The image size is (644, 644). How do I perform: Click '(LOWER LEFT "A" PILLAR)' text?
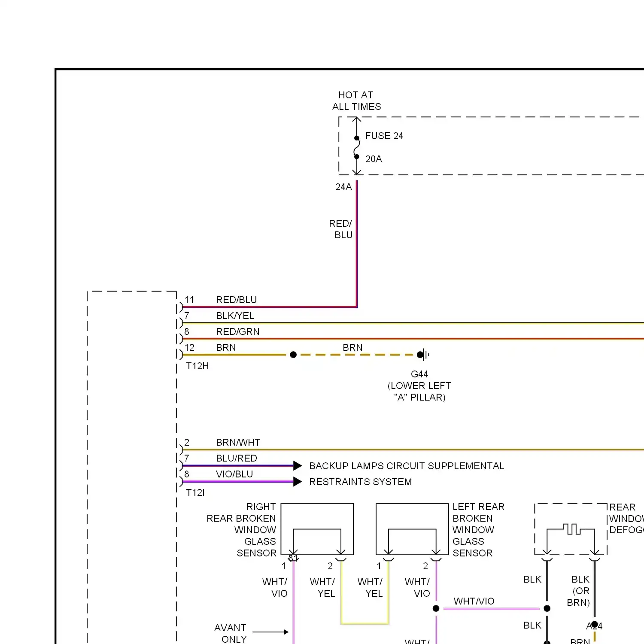(x=419, y=392)
